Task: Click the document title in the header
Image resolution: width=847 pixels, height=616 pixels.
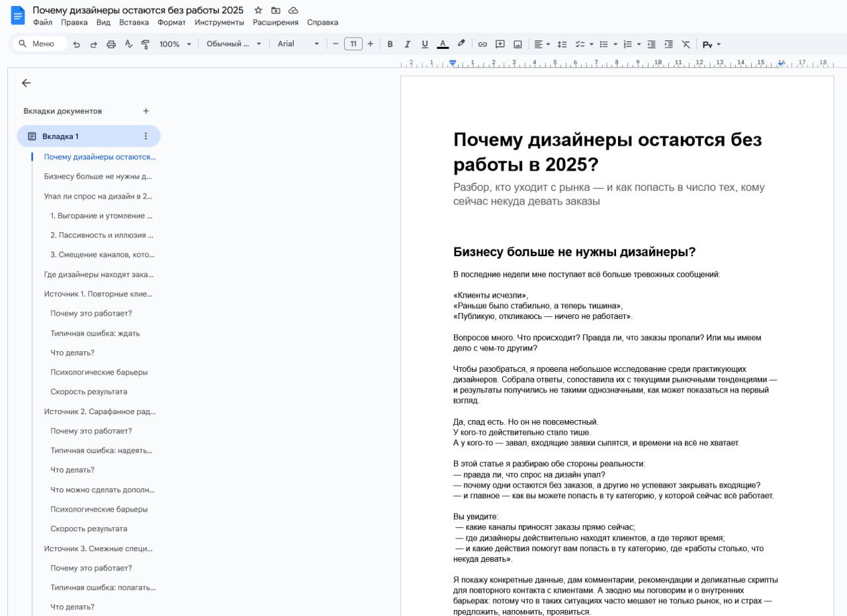Action: point(138,10)
